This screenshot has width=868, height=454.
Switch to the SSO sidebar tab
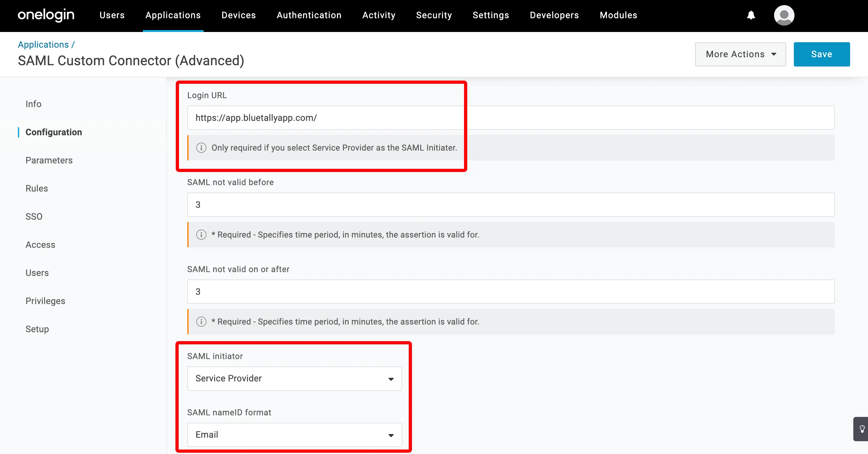tap(34, 216)
